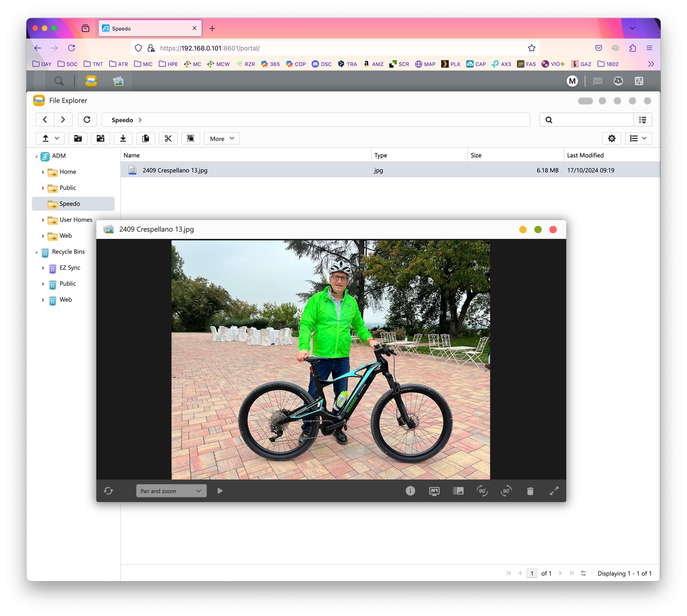
Task: Rotate the photo 90 degrees counterclockwise
Action: [482, 491]
